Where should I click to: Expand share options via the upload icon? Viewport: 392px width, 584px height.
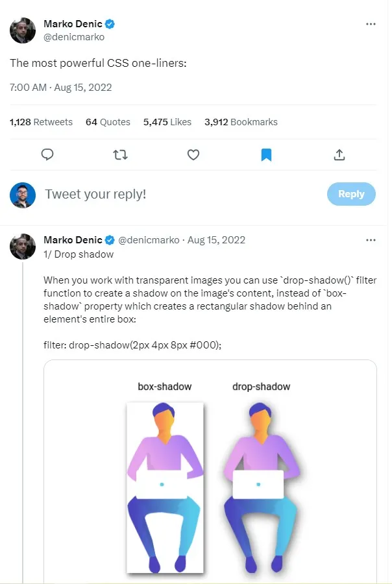click(339, 154)
